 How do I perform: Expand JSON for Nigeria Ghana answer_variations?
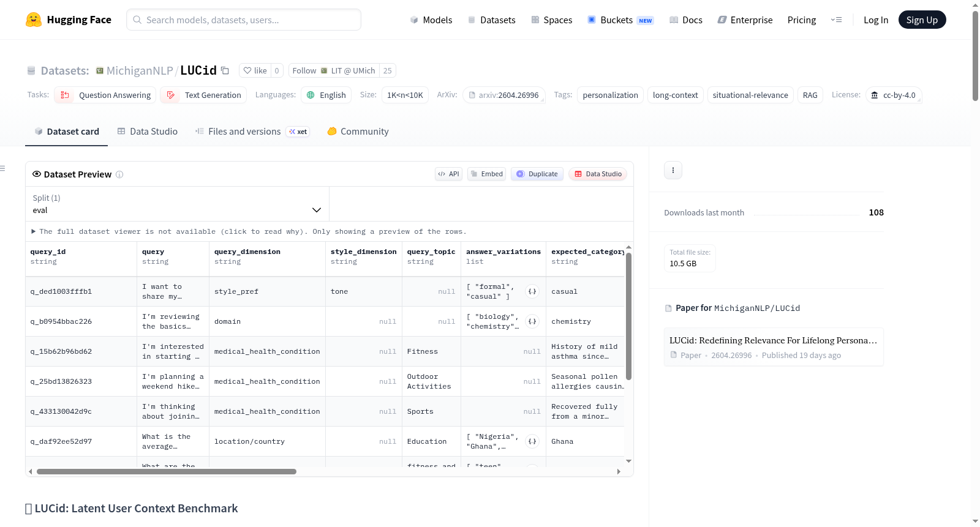click(x=532, y=441)
